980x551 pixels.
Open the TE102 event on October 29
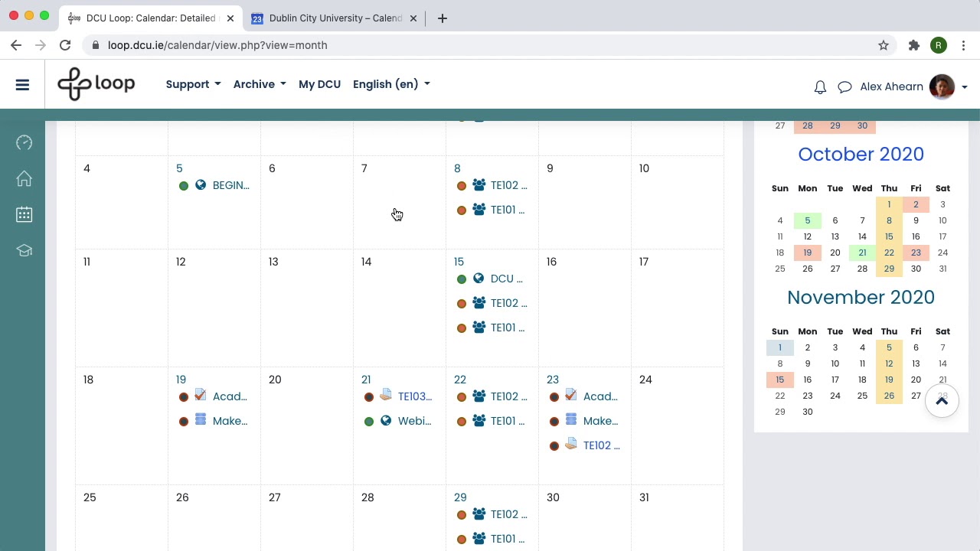pos(508,514)
